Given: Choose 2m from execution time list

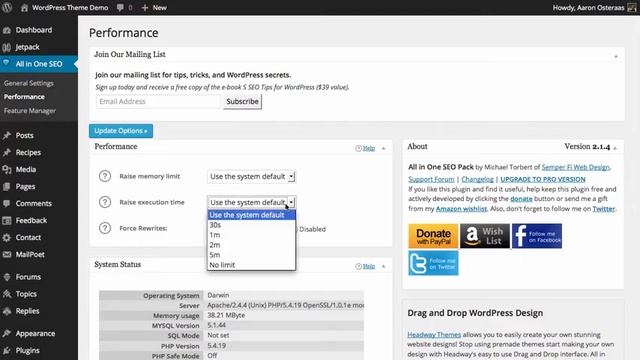Looking at the screenshot, I should [x=251, y=245].
